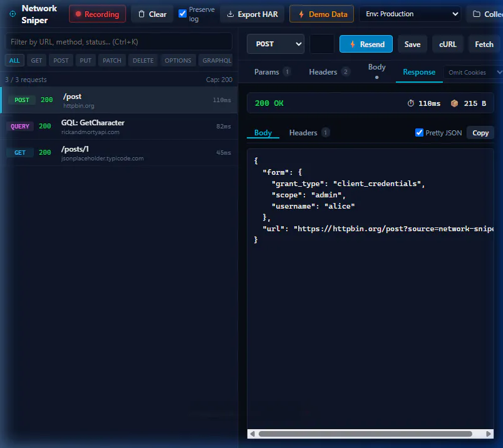This screenshot has height=448, width=503.
Task: Select the response Headers sub-tab with badge 1
Action: [309, 133]
